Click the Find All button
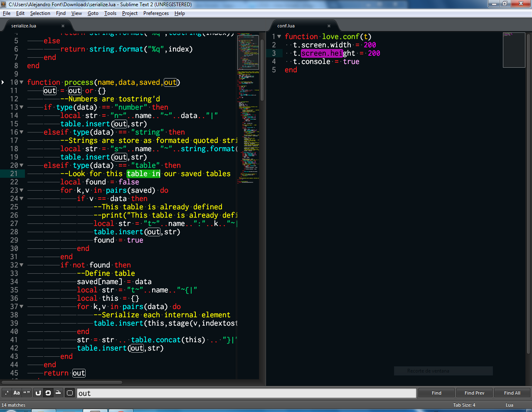The image size is (532, 412). (x=512, y=393)
